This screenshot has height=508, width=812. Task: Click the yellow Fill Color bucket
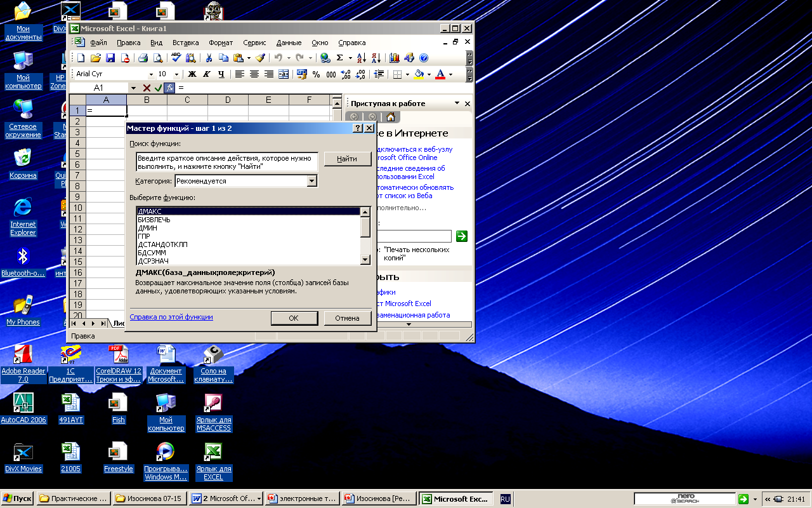[418, 74]
